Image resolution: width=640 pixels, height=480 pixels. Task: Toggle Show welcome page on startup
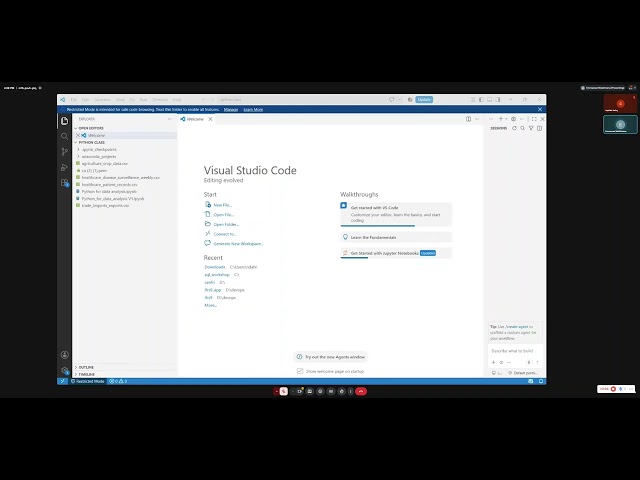pos(300,371)
